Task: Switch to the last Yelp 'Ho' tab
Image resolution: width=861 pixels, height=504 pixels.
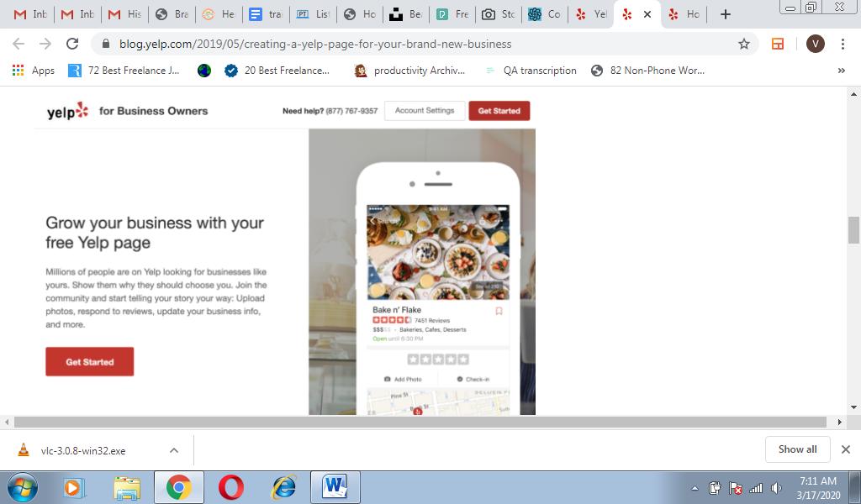Action: click(x=686, y=14)
